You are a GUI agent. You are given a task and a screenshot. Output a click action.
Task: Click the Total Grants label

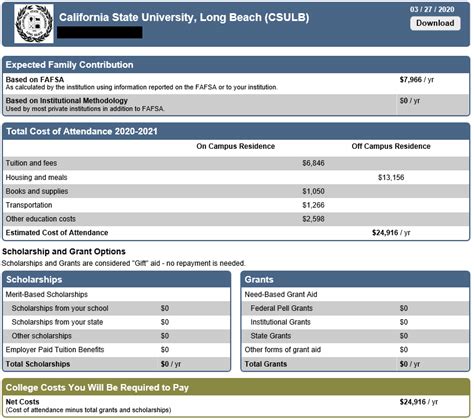tap(266, 364)
